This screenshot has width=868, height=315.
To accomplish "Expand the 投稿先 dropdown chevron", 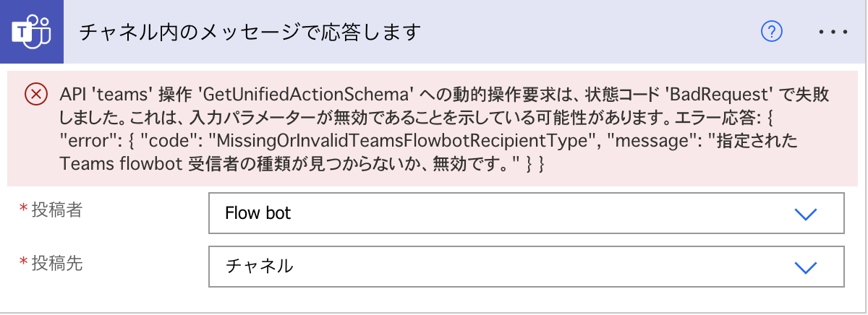I will pyautogui.click(x=805, y=267).
